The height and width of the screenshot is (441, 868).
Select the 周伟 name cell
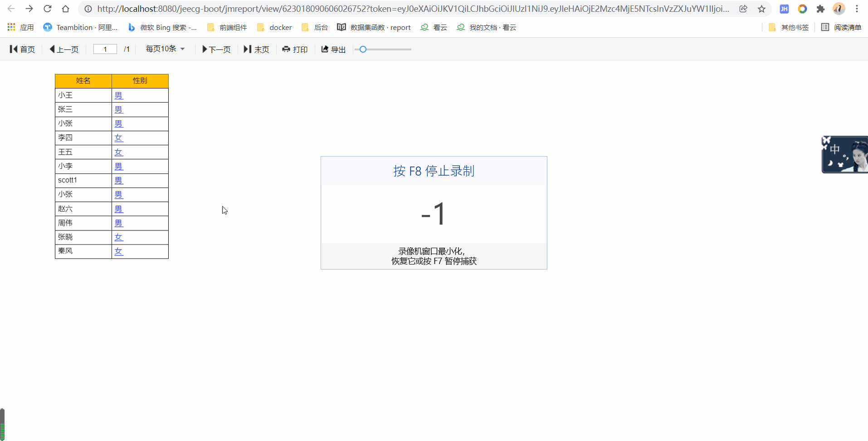pos(83,223)
